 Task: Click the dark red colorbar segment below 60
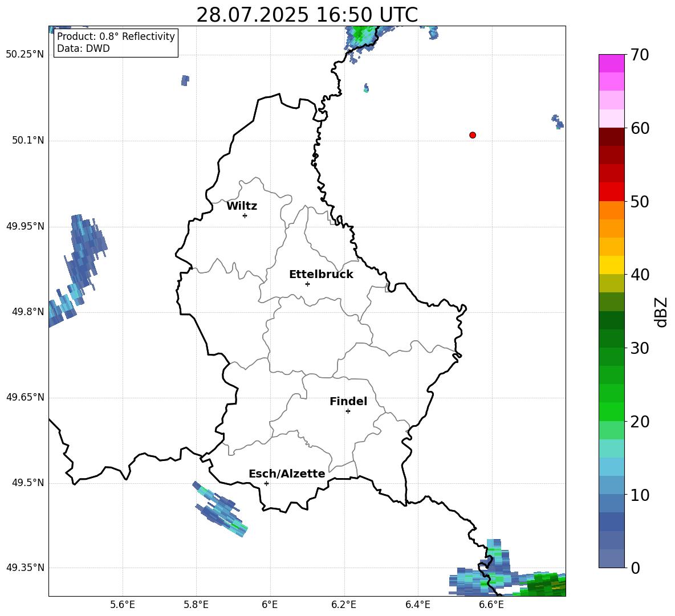click(x=611, y=137)
